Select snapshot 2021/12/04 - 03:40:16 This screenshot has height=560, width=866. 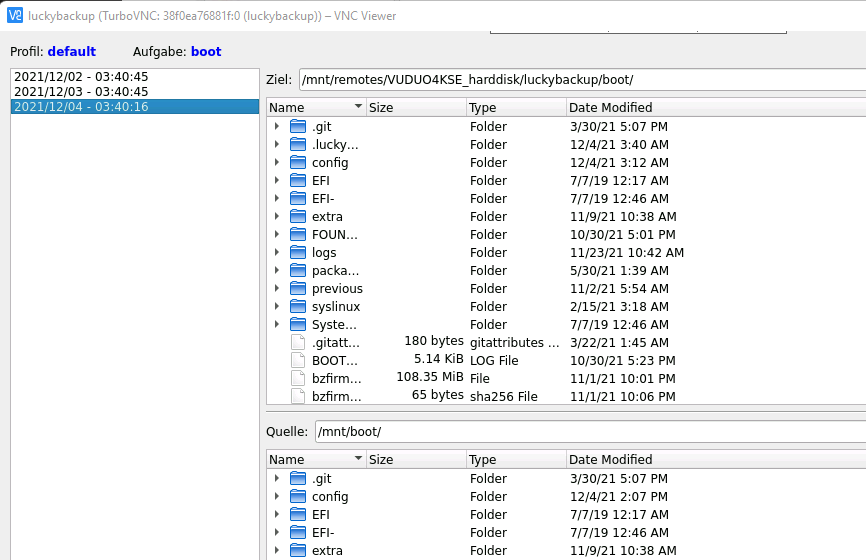coord(135,107)
